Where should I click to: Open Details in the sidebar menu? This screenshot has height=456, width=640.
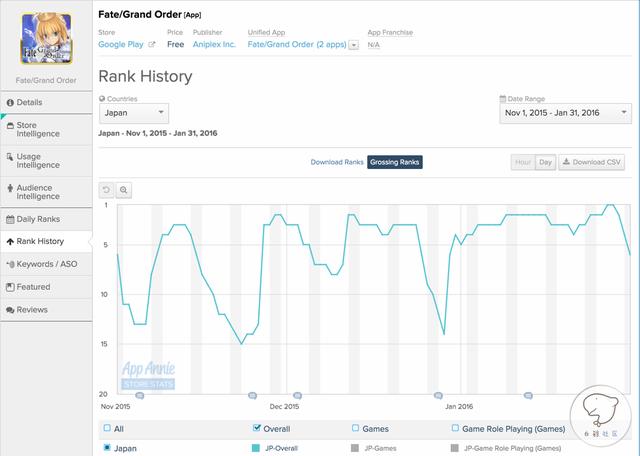(30, 102)
